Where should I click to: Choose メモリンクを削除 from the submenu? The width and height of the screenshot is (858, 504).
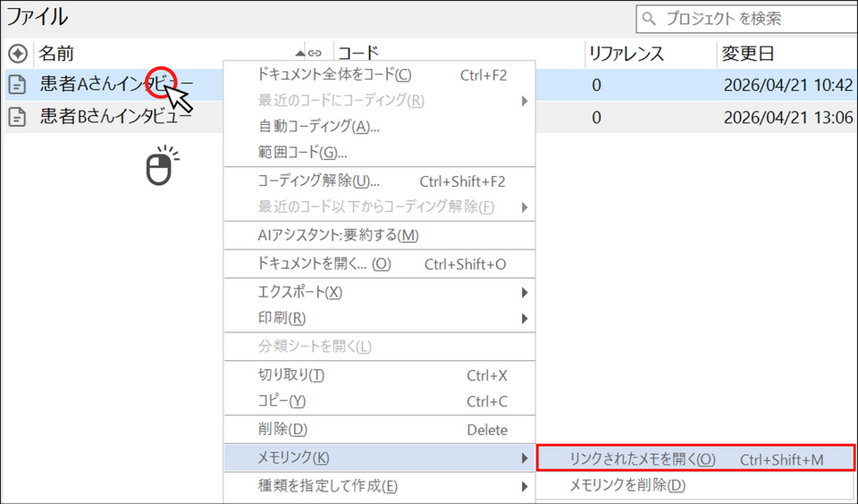[x=627, y=486]
